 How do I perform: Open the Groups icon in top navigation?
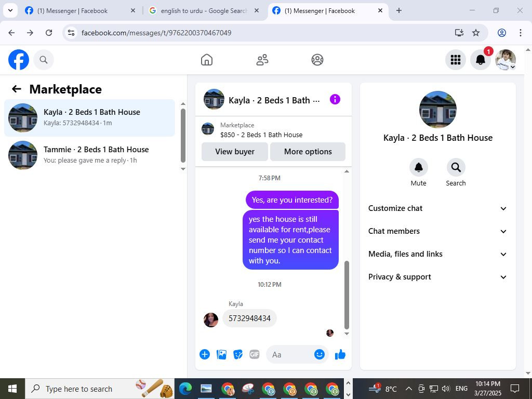coord(317,60)
